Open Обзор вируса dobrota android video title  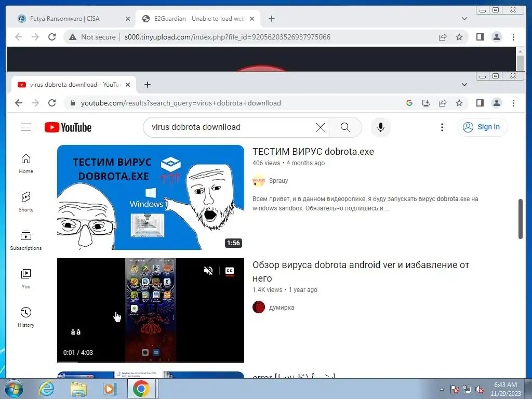(x=361, y=271)
